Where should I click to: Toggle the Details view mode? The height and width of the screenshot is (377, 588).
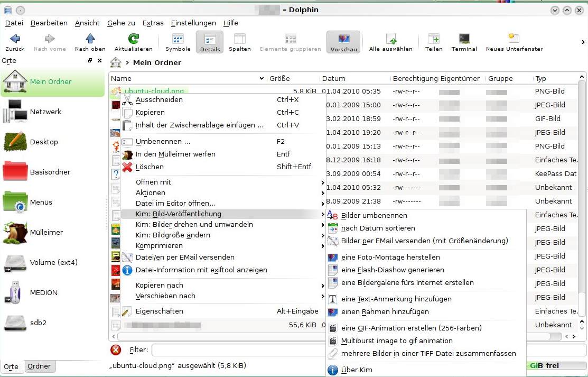(x=210, y=42)
